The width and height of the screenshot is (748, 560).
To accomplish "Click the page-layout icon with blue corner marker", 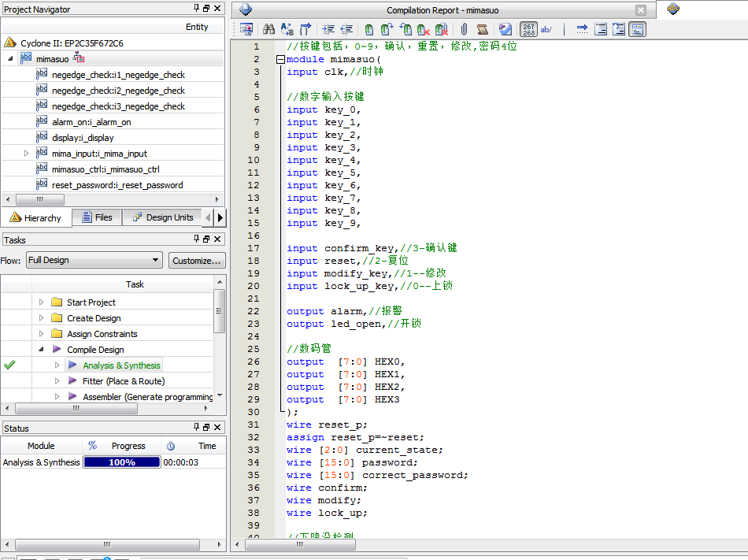I will tap(619, 30).
